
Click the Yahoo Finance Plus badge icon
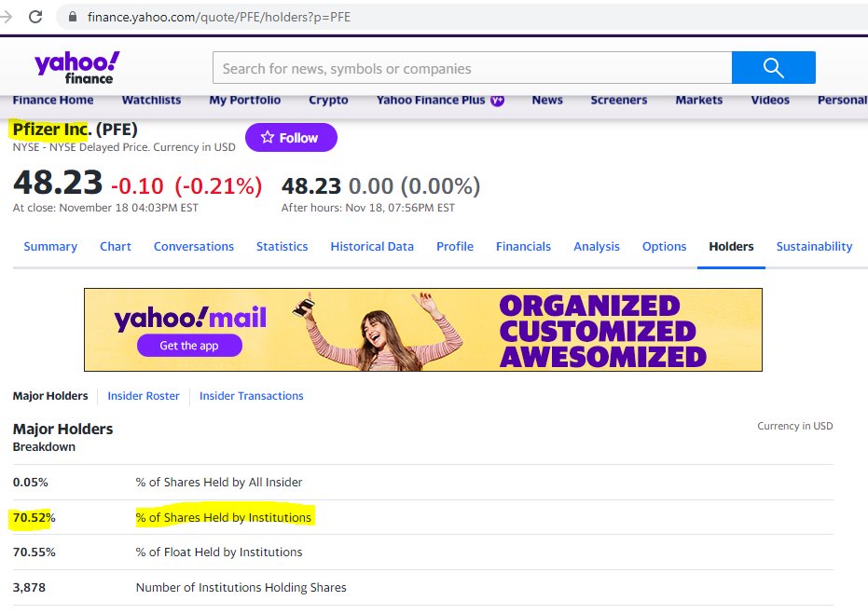pyautogui.click(x=497, y=100)
